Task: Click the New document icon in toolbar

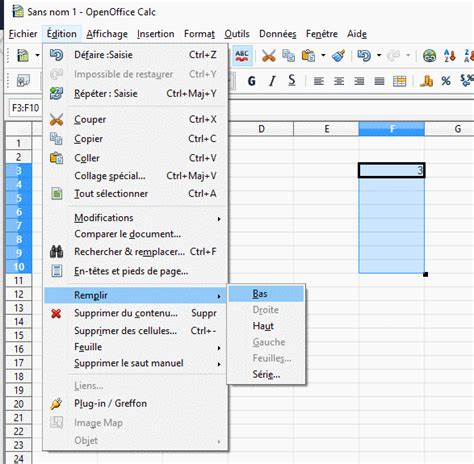Action: pyautogui.click(x=23, y=56)
